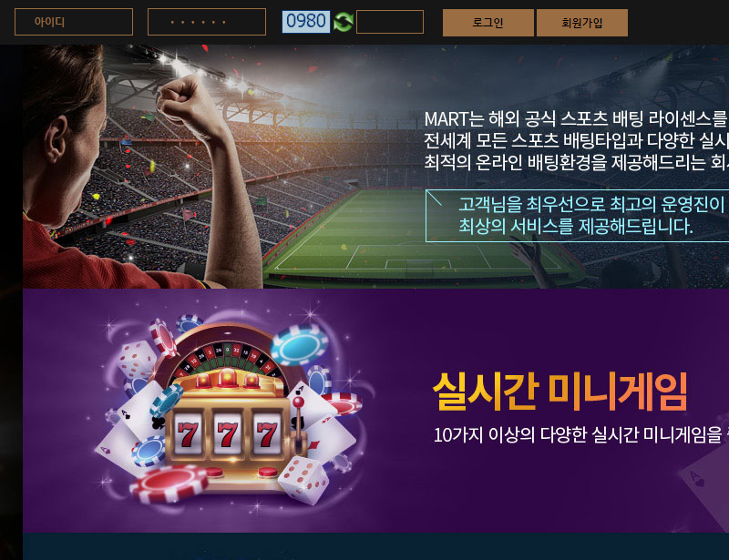Click the empty captcha code entry box
Image resolution: width=729 pixels, height=560 pixels.
pyautogui.click(x=390, y=22)
